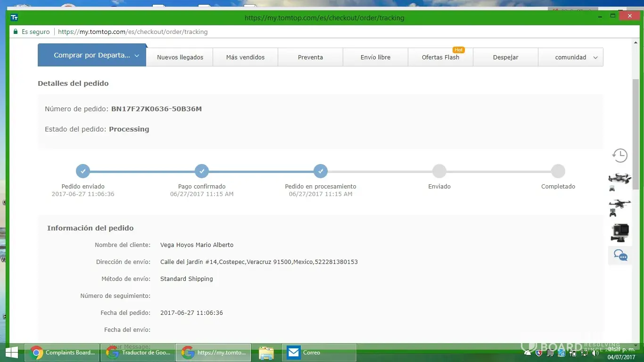Click the folding drone product thumbnail
The image size is (644, 362).
point(619,181)
